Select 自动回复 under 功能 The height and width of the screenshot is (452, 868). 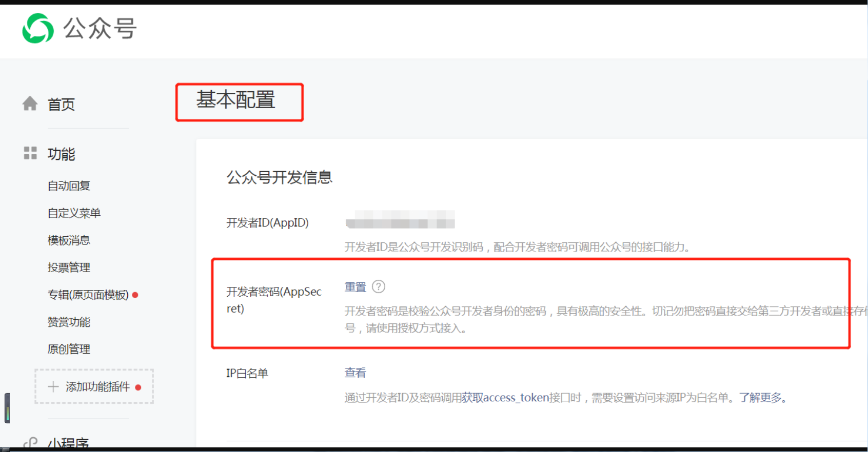click(x=69, y=186)
